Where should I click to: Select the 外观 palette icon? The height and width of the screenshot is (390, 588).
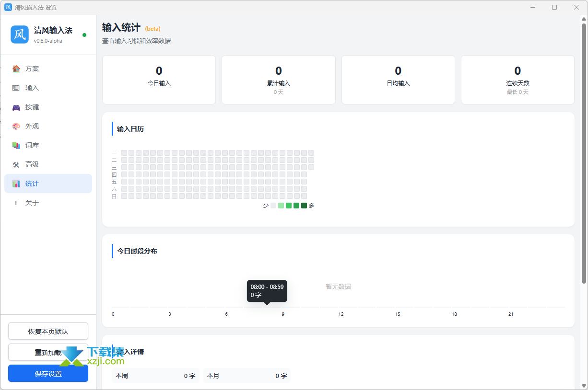(x=16, y=126)
